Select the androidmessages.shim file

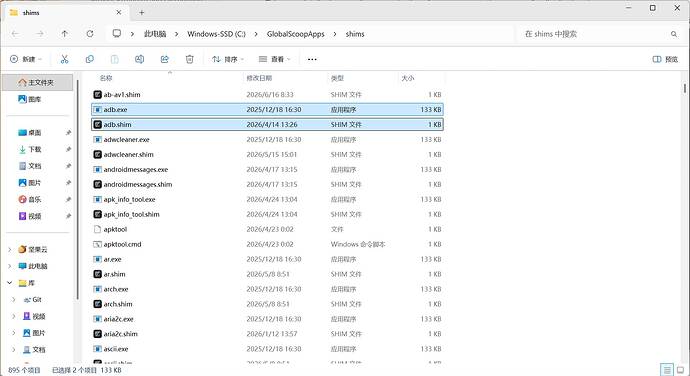267,184
